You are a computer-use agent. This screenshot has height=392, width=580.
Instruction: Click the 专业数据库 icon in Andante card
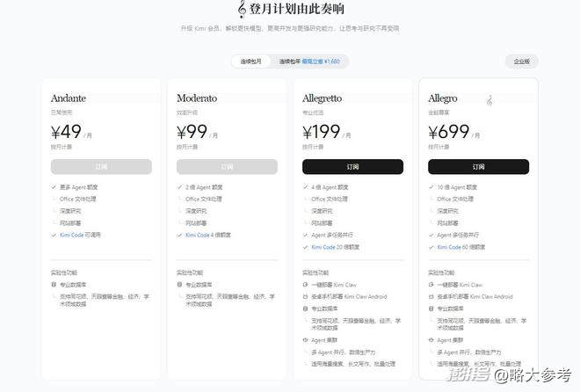pyautogui.click(x=54, y=285)
